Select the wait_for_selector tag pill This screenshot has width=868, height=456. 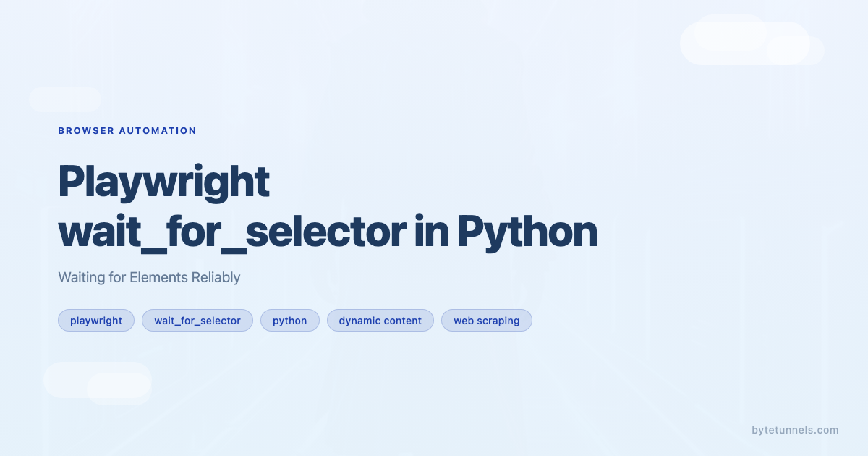pyautogui.click(x=197, y=321)
